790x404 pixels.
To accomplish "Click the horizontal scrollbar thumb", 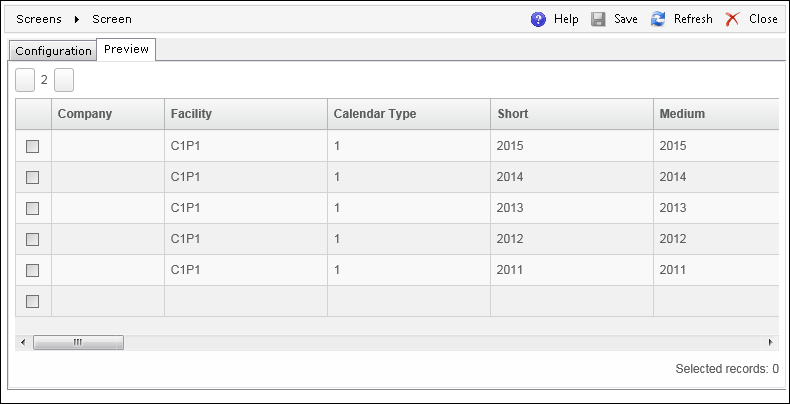I will [78, 343].
